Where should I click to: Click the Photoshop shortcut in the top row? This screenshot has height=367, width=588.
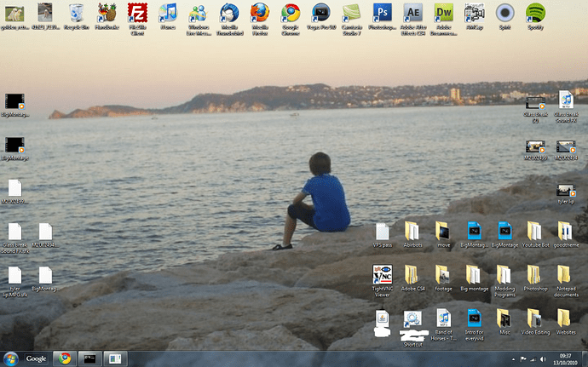[x=383, y=13]
